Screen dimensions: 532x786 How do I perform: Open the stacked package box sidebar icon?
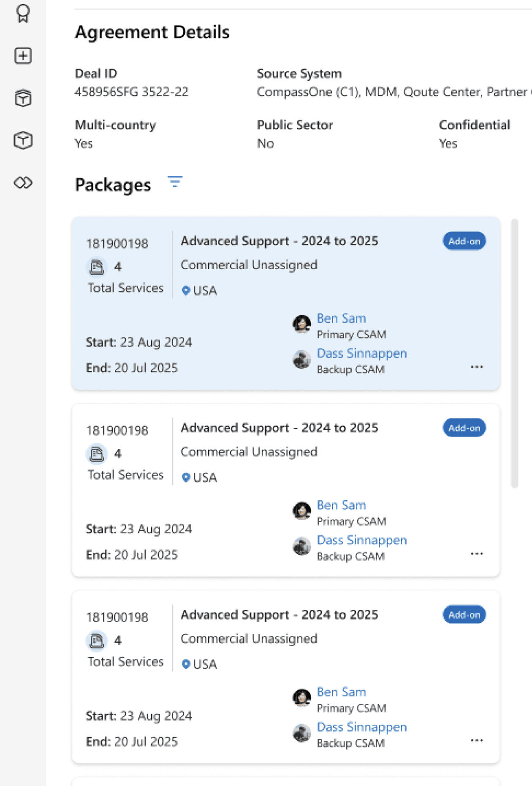click(23, 98)
